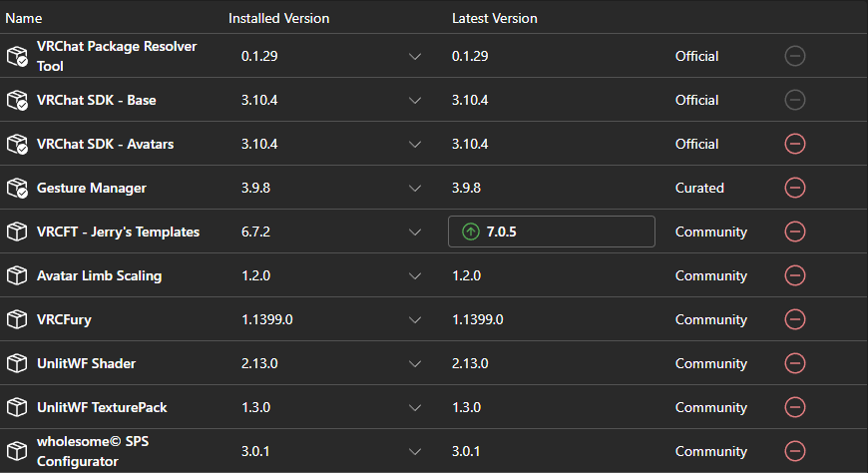This screenshot has width=868, height=473.
Task: Remove the VRChat SDK - Avatars package
Action: [795, 144]
